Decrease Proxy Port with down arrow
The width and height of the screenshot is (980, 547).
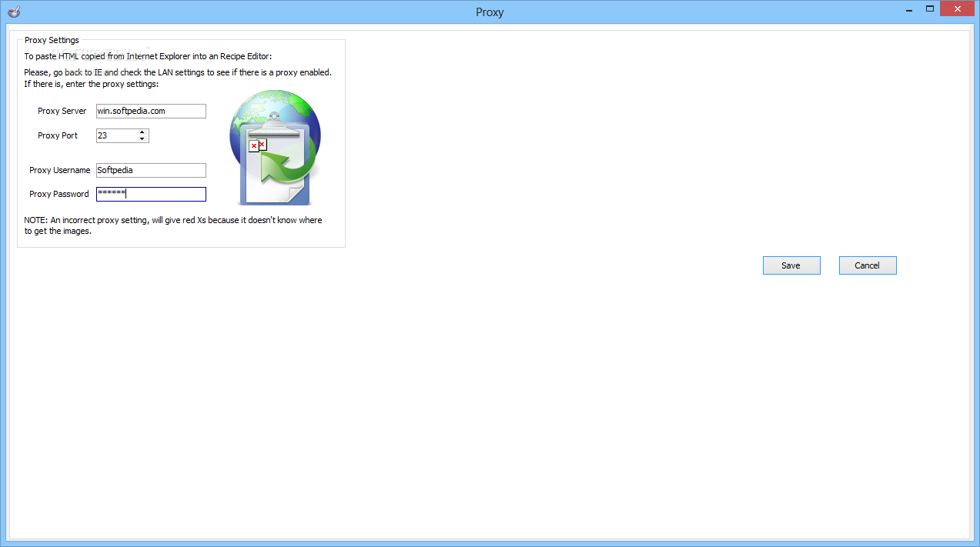point(142,139)
